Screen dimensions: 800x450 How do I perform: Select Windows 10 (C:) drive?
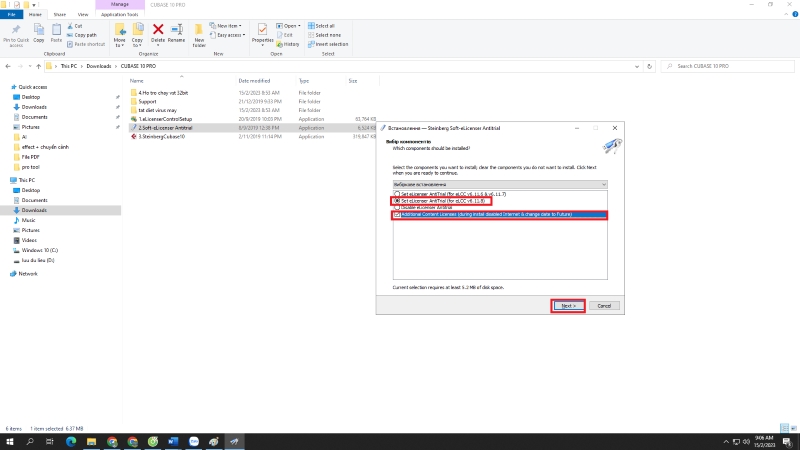point(39,251)
